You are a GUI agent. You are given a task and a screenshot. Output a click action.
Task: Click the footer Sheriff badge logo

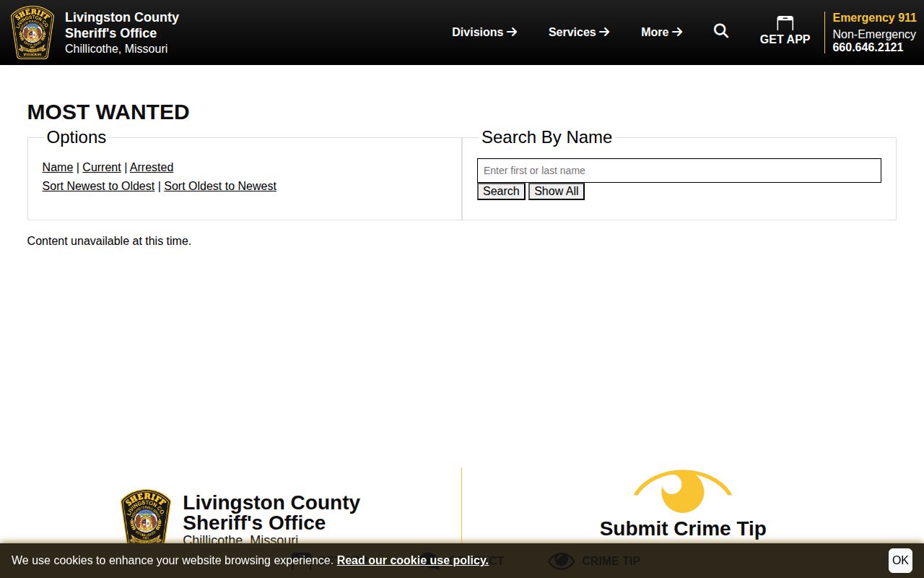[x=146, y=517]
